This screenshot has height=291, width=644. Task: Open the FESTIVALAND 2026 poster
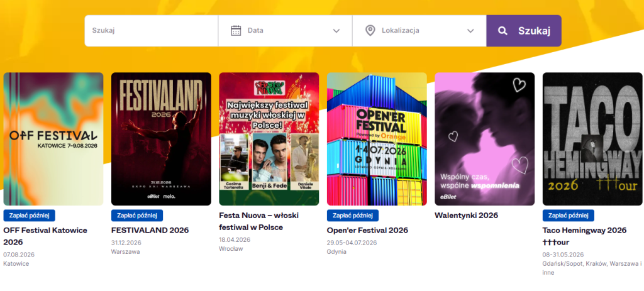pyautogui.click(x=161, y=139)
